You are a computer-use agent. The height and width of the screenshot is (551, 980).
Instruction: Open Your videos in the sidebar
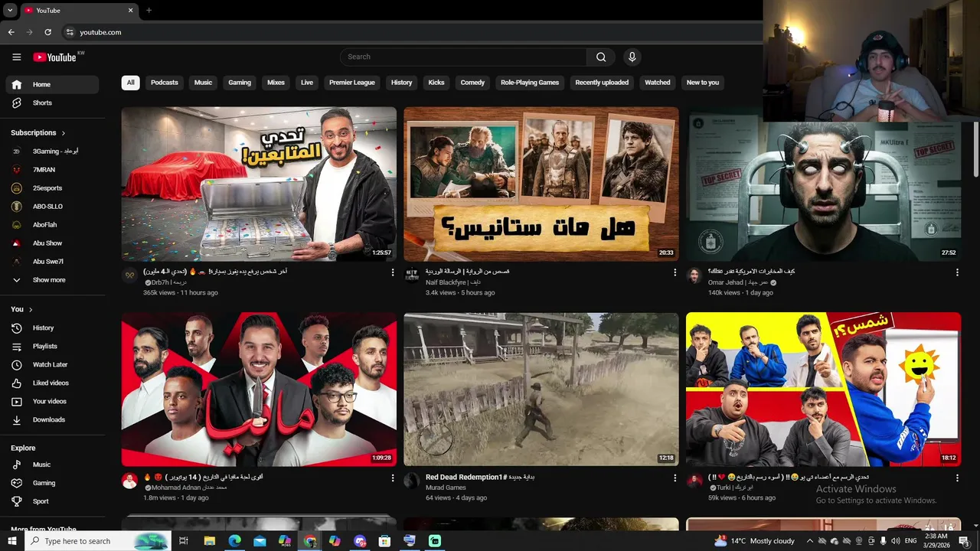point(52,401)
